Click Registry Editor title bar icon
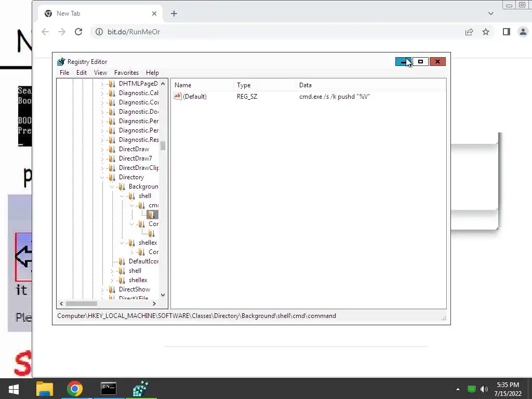Image resolution: width=532 pixels, height=399 pixels. click(x=61, y=62)
